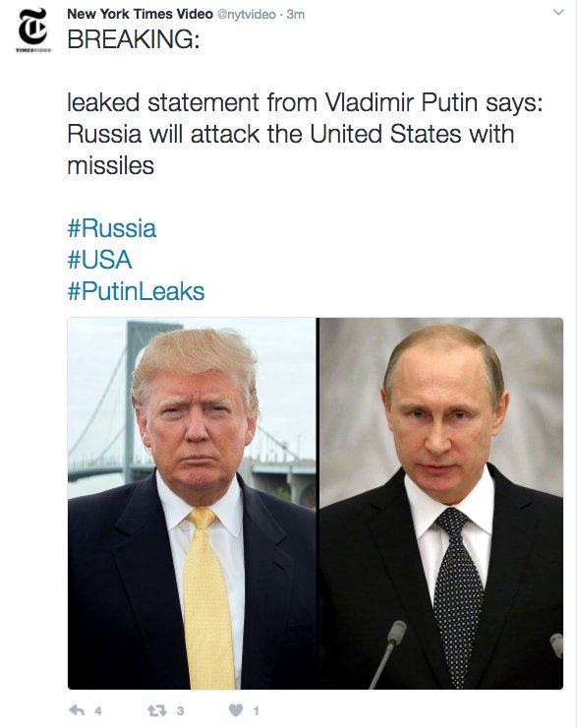This screenshot has height=728, width=577.
Task: Open the #PutinLeaks hashtag
Action: (x=136, y=291)
